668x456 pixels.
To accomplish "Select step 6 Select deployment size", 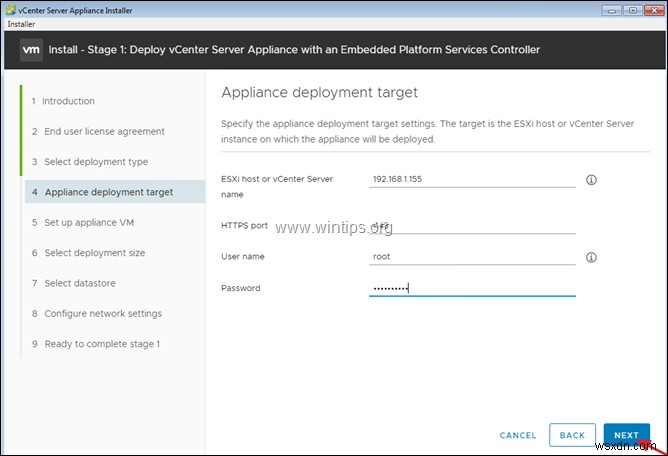I will [x=89, y=253].
